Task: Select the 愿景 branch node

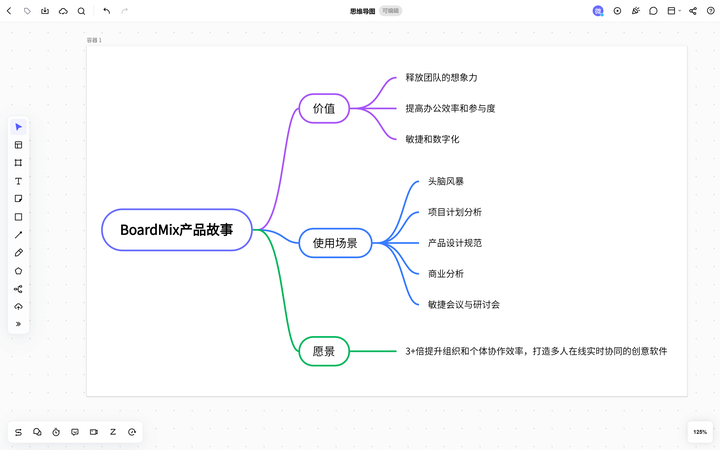Action: click(324, 351)
